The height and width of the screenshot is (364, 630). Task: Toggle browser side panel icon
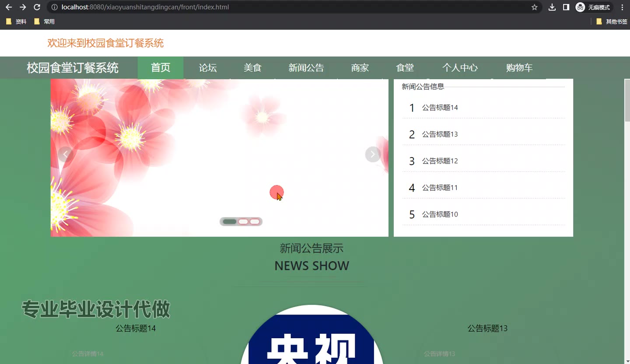566,7
